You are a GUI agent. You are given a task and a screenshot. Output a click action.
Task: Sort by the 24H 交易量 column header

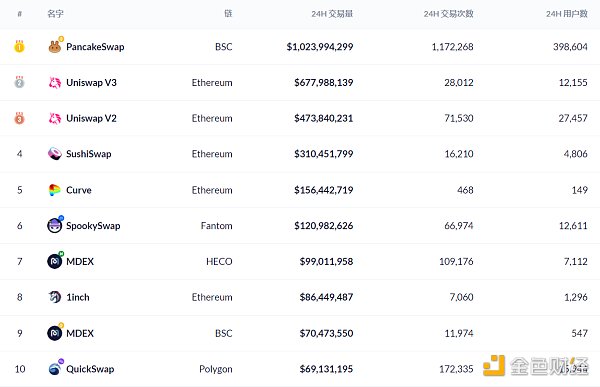point(332,14)
